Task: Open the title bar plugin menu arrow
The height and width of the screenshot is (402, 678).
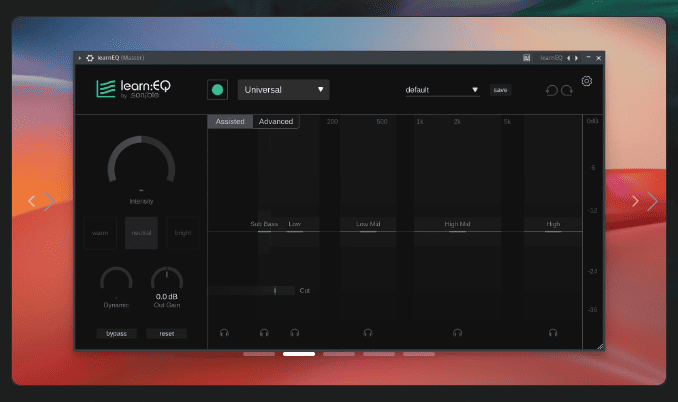Action: pos(80,58)
